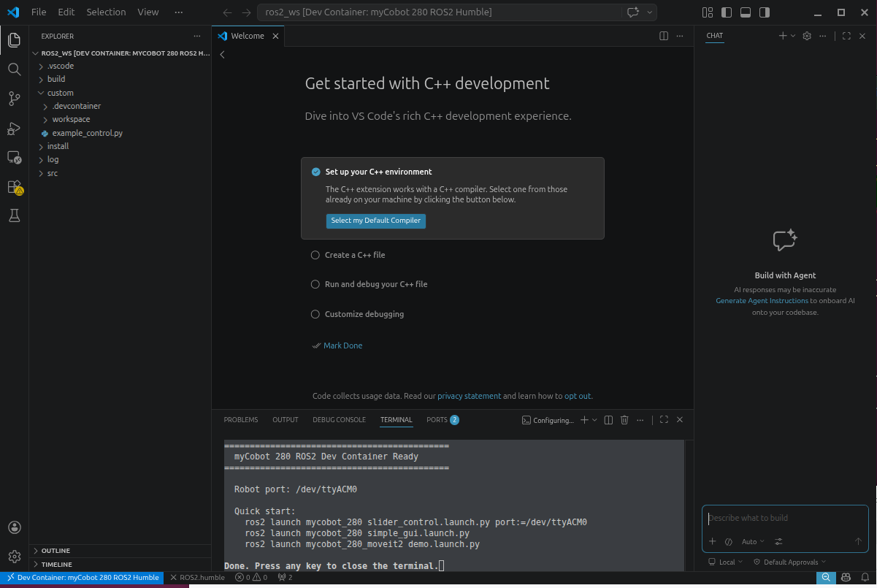The image size is (877, 588).
Task: Open the Extensions view with warning badge
Action: [x=15, y=187]
